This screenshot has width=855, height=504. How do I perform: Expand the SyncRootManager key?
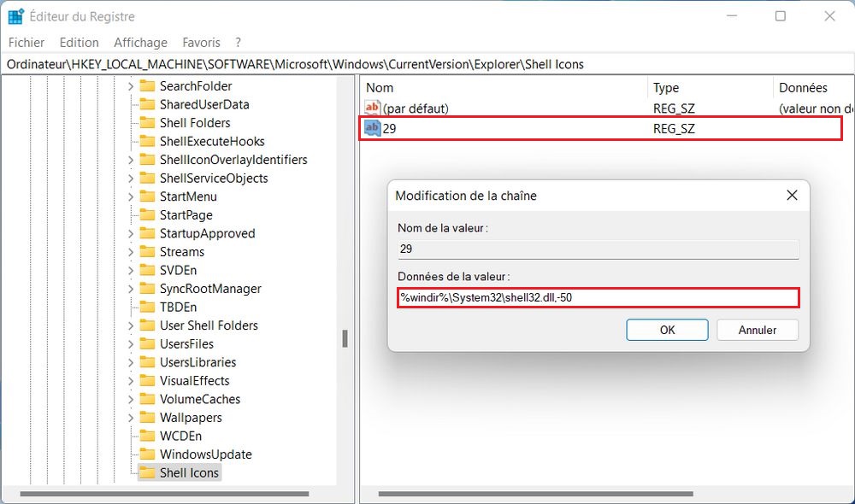(130, 289)
